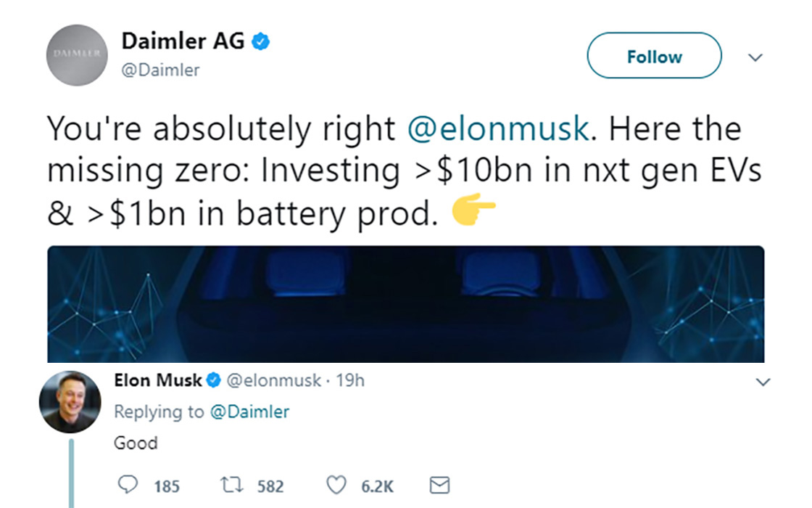812x508 pixels.
Task: Click the Daimler AG display name
Action: [x=183, y=41]
